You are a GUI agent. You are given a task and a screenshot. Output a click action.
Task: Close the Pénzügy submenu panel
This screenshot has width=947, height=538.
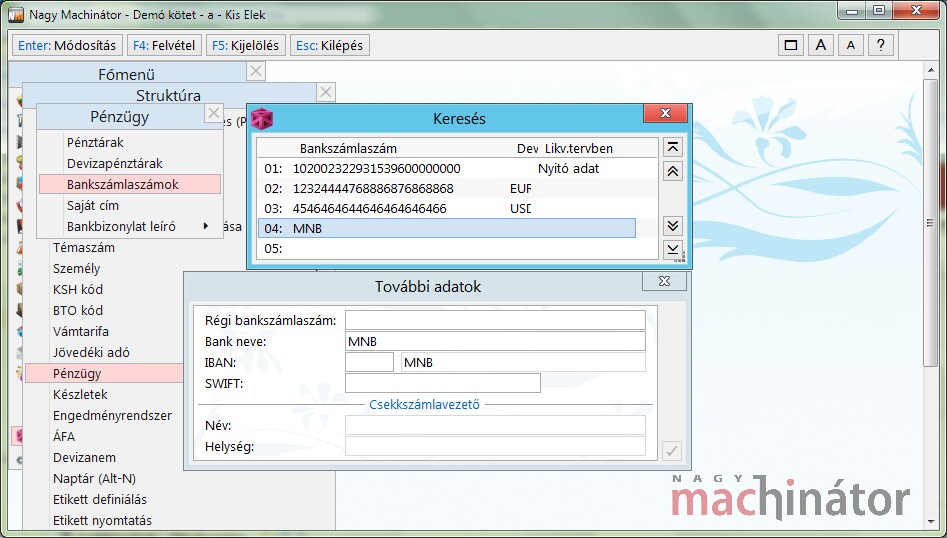[x=213, y=114]
